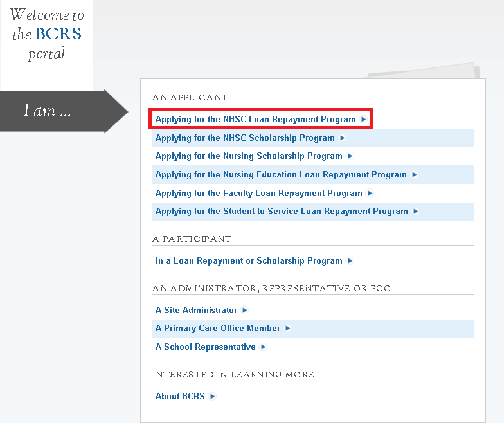The image size is (504, 423).
Task: Open Applying for the Faculty Loan Repayment Program
Action: 258,193
